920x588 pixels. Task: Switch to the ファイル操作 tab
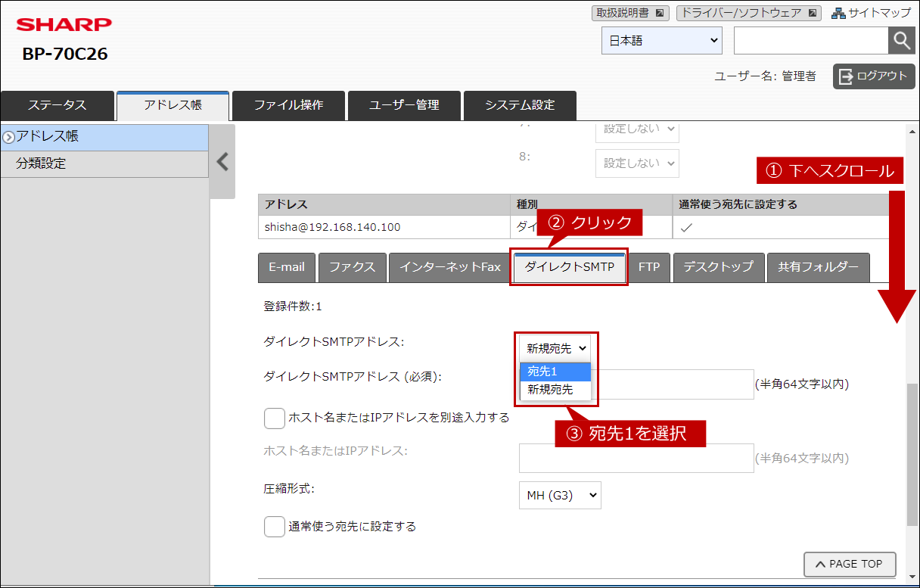pyautogui.click(x=288, y=105)
